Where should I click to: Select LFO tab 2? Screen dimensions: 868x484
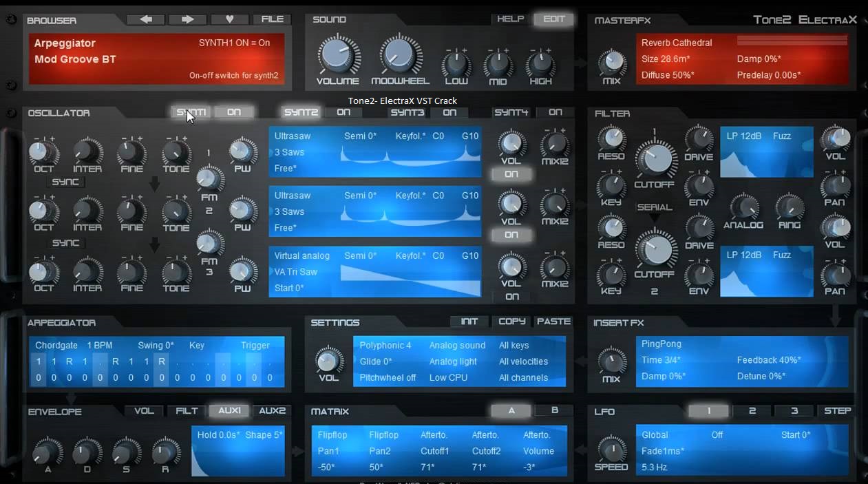coord(752,411)
